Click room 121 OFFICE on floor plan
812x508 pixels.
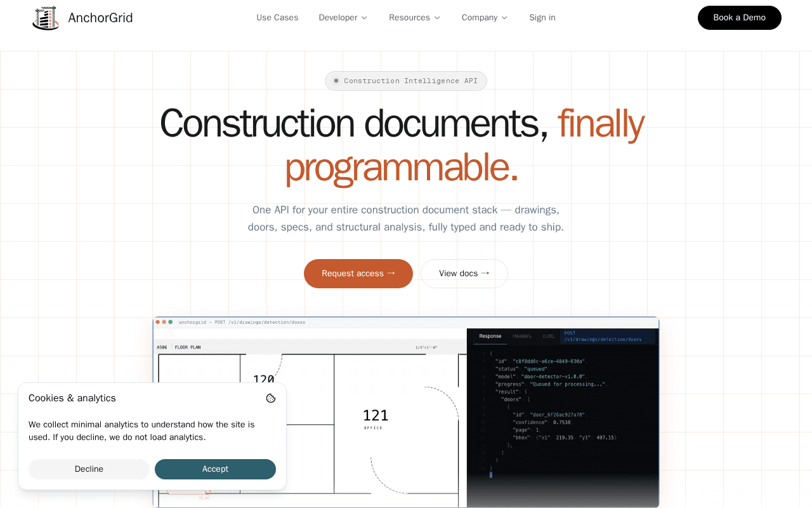376,418
